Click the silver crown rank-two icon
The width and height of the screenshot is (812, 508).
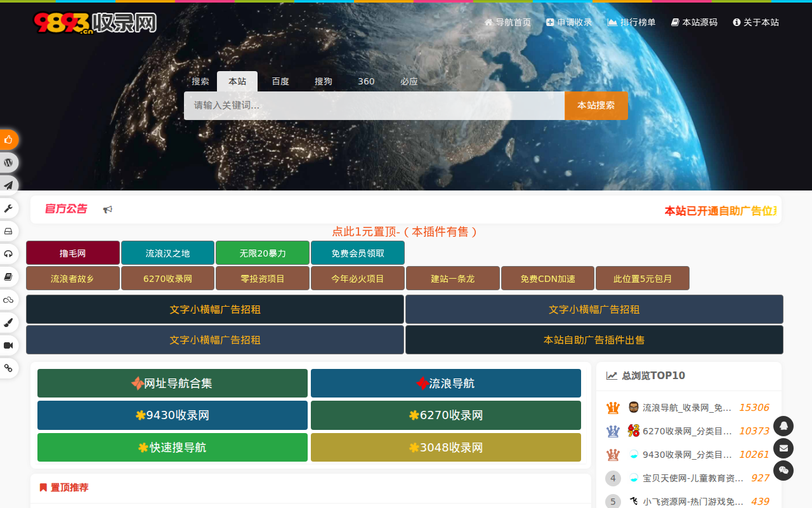point(613,431)
